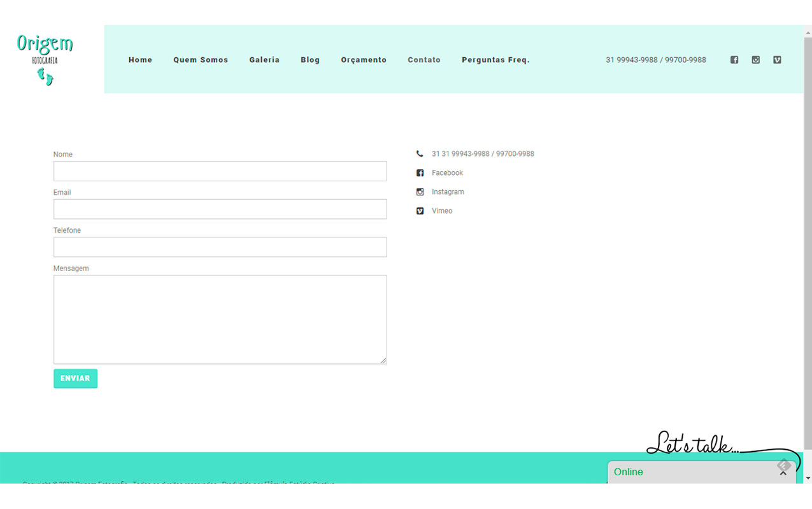Follow the Vimeo text link
Screen dimensions: 812x509
442,211
